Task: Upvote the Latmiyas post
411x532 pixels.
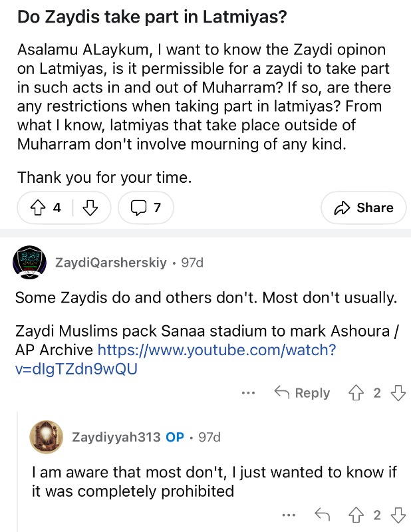Action: coord(38,208)
